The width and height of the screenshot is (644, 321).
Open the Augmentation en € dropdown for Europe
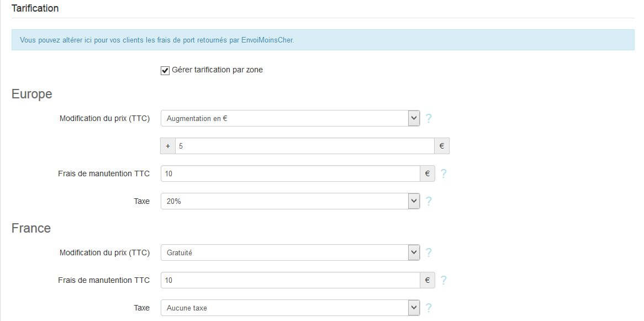click(290, 118)
